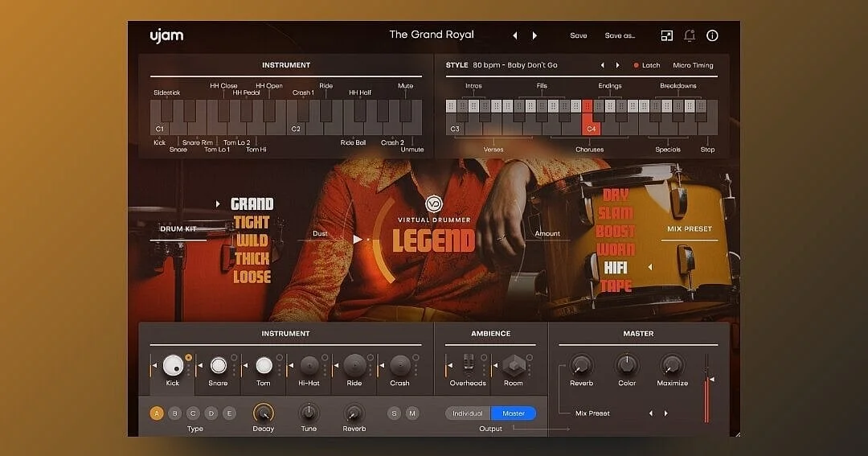
Task: Select kick type E
Action: 229,413
